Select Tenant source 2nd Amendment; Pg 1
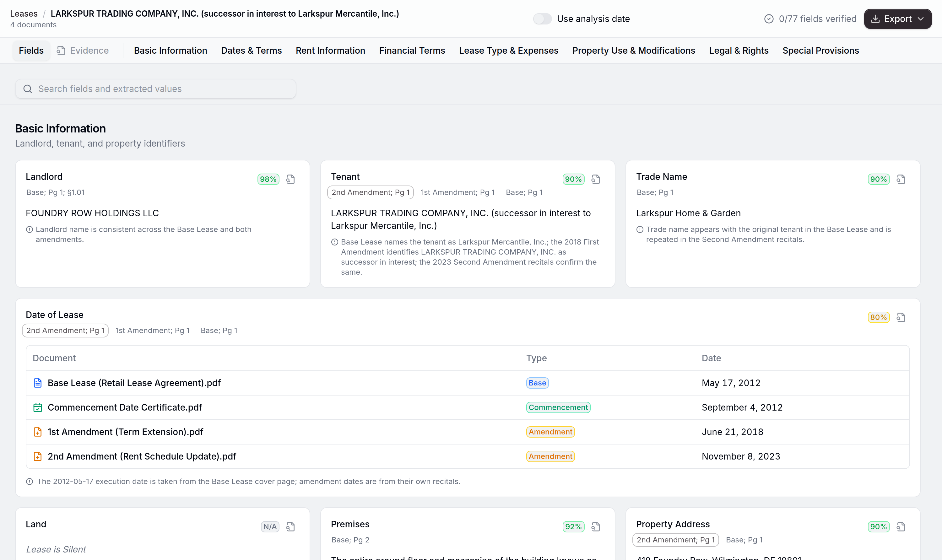The image size is (942, 560). click(x=371, y=192)
